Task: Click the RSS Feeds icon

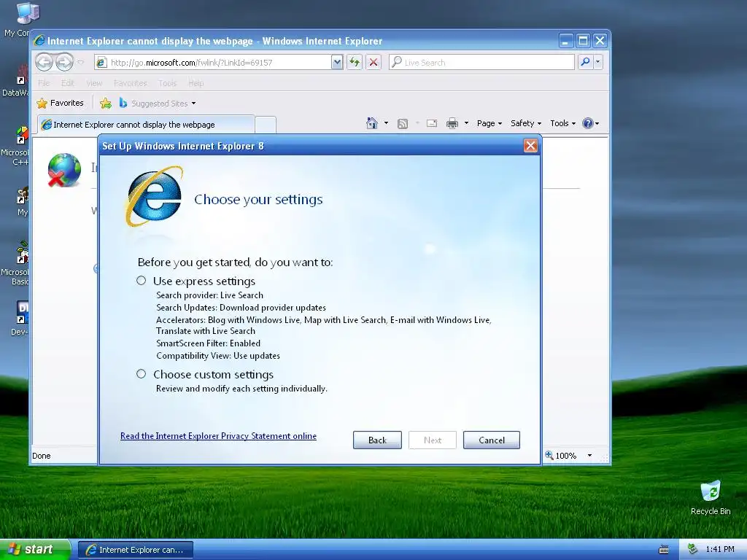Action: [403, 124]
